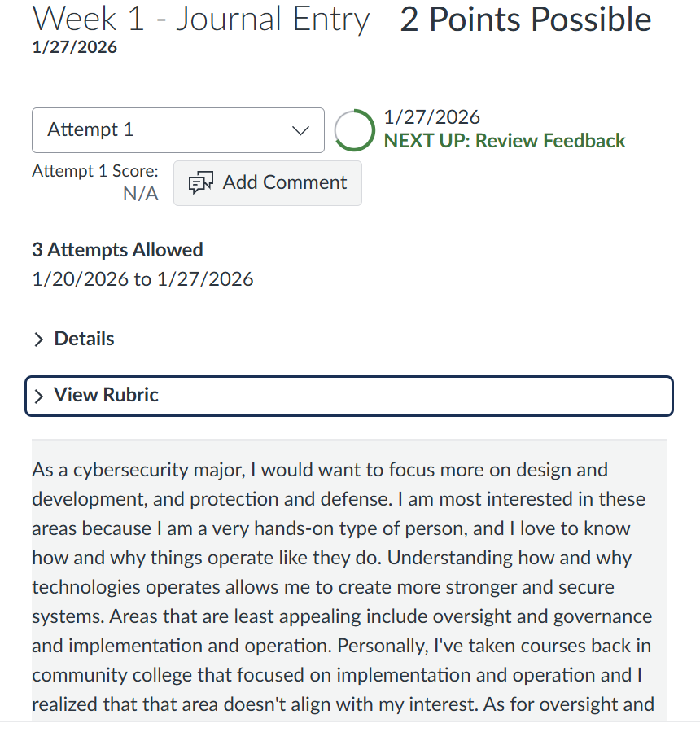The height and width of the screenshot is (732, 700).
Task: Open NEXT UP: Review Feedback link
Action: click(x=505, y=141)
